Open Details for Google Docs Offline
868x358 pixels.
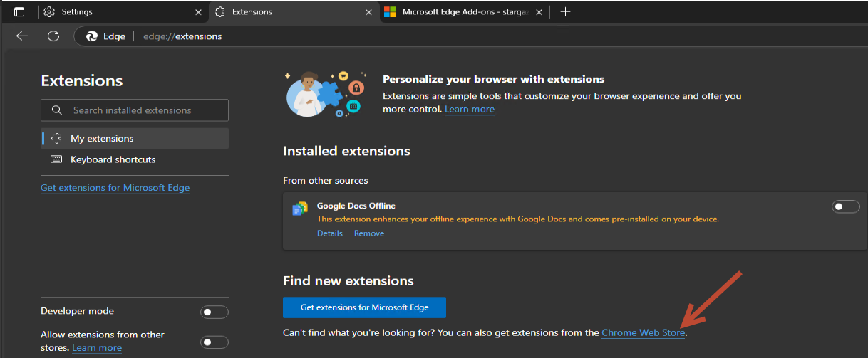coord(330,233)
